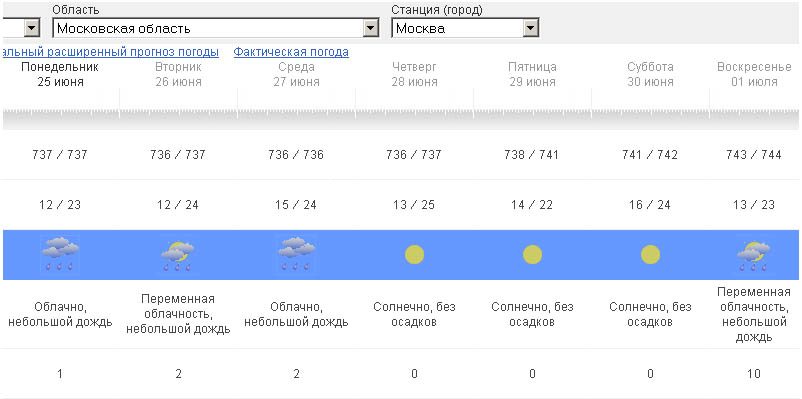This screenshot has height=399, width=802.
Task: Click Sunday's Переменная облачность description
Action: 753,315
